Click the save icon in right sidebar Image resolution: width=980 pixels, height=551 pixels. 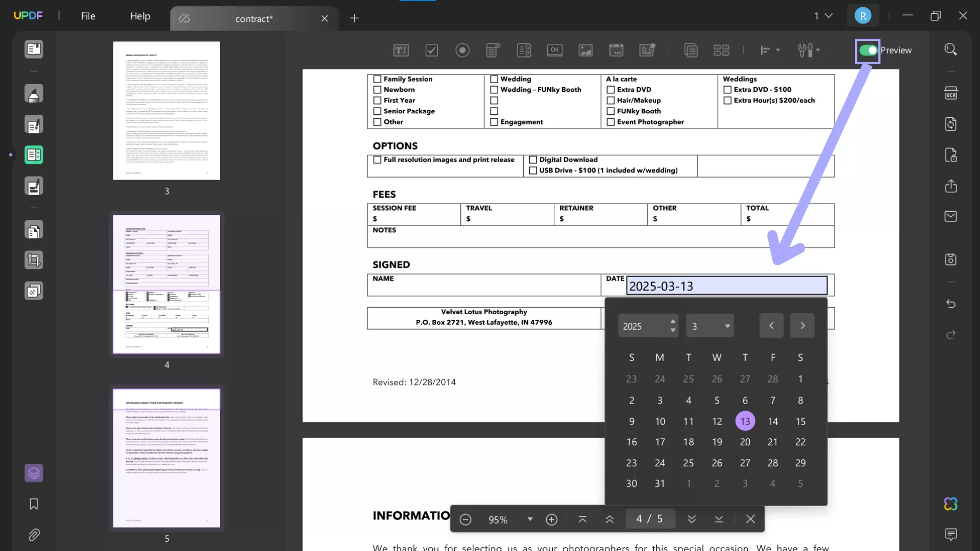[951, 260]
